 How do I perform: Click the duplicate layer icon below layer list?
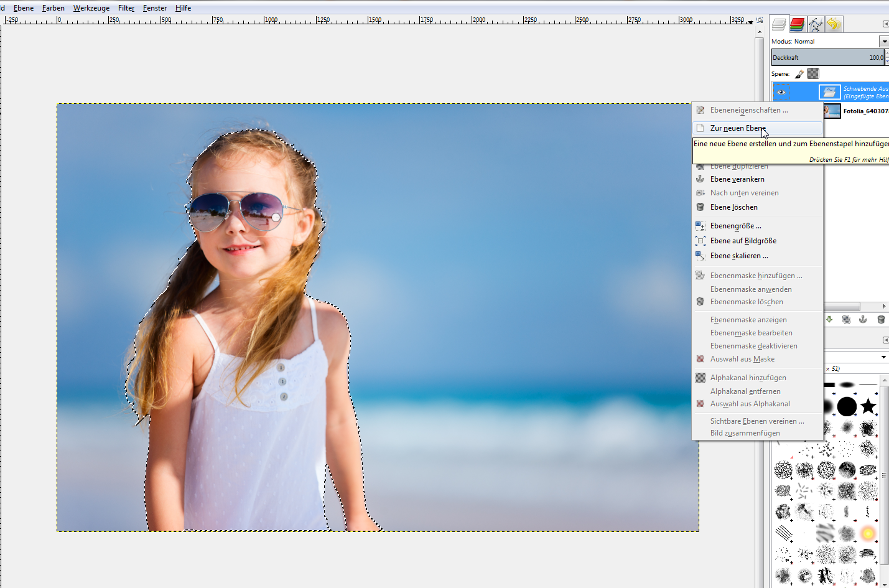coord(846,319)
